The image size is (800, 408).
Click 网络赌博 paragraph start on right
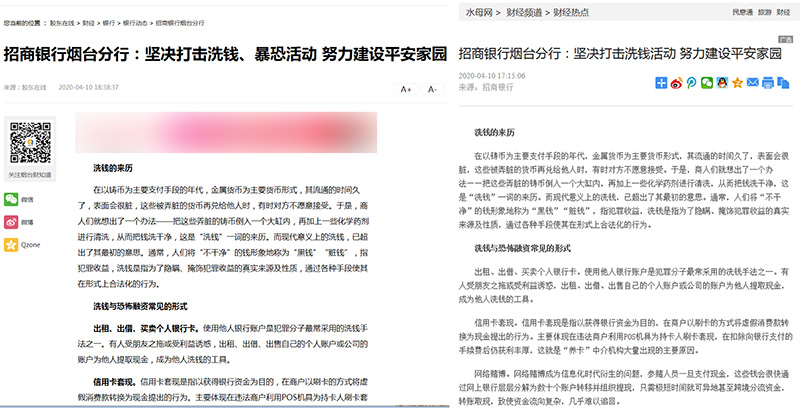coord(492,374)
